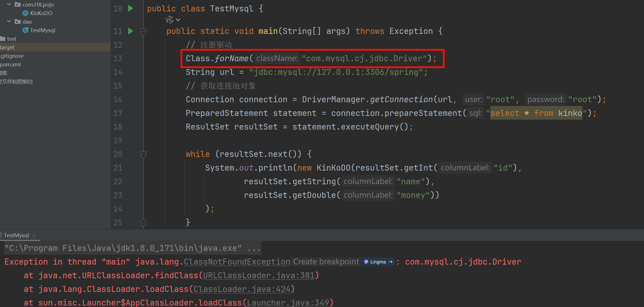Open URLClassLoader.java:381 from the stack trace
This screenshot has height=307, width=644.
click(x=259, y=275)
